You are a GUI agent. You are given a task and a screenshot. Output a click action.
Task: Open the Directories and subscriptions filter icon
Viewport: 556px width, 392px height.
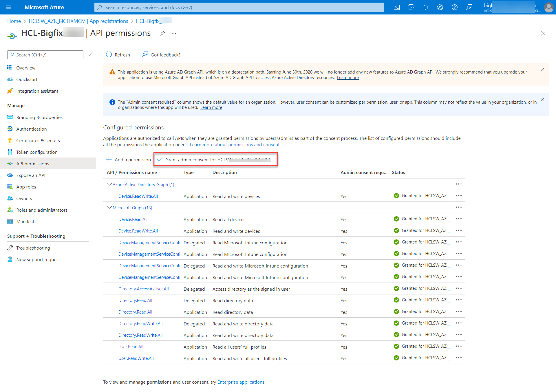(411, 7)
